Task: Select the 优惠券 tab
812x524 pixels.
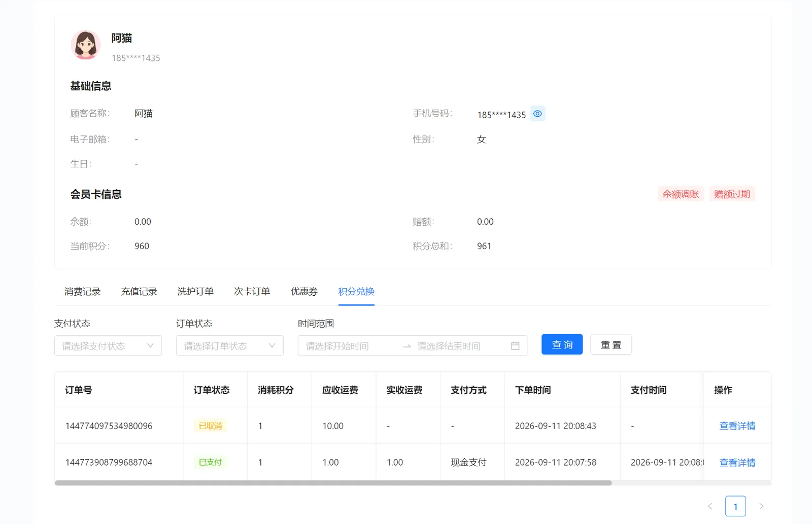Action: (x=304, y=292)
